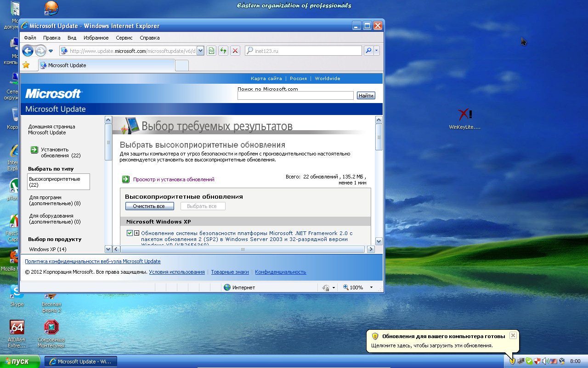Select the orange globe desktop shortcut at top

[51, 8]
